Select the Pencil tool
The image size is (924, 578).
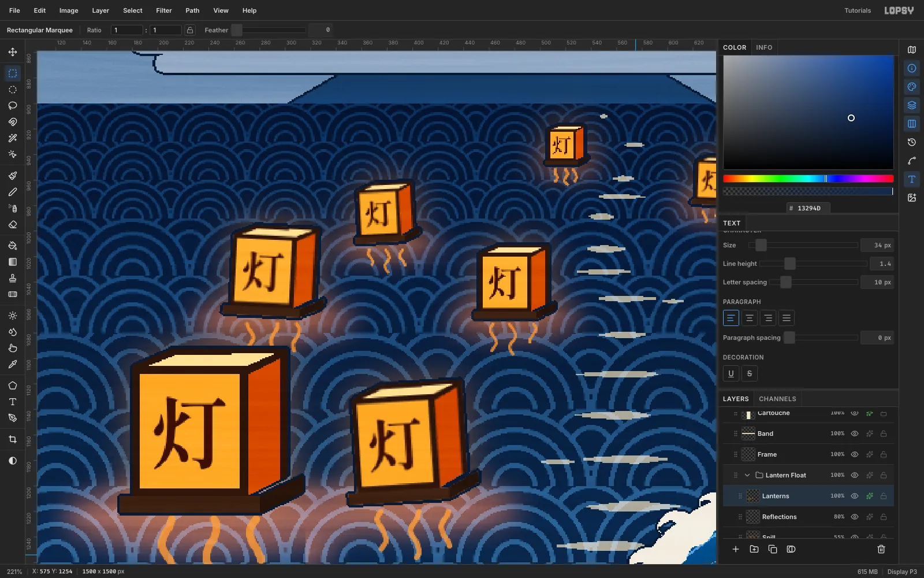(13, 192)
